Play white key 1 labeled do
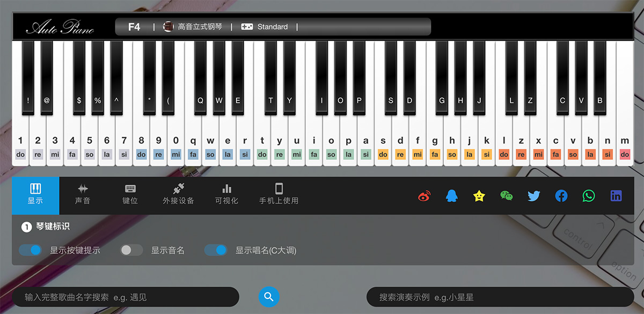Image resolution: width=644 pixels, height=314 pixels. point(20,141)
